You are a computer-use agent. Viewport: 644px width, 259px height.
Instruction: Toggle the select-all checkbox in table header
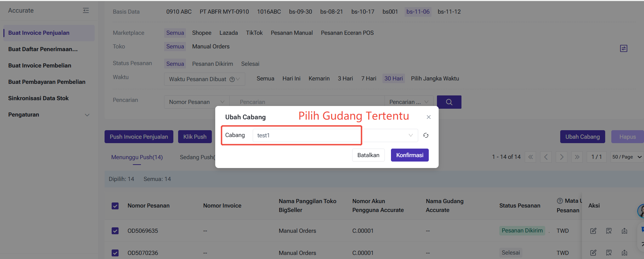[x=115, y=206]
